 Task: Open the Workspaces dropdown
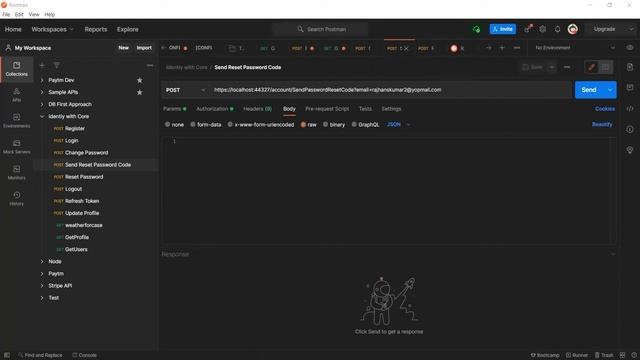53,29
